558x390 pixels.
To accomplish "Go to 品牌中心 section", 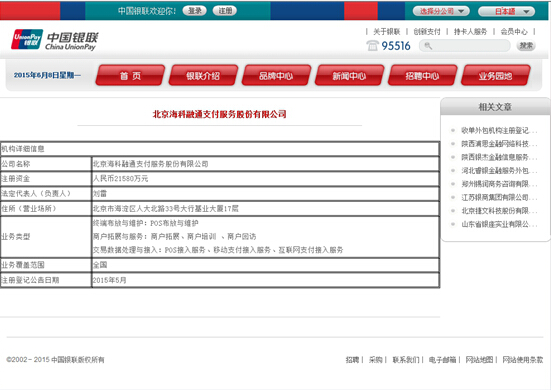I will click(x=276, y=75).
